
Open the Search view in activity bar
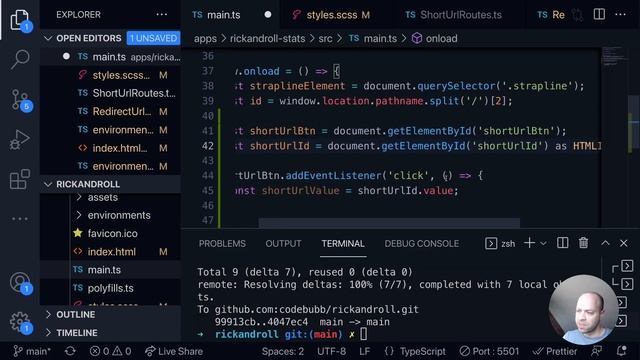pyautogui.click(x=20, y=59)
